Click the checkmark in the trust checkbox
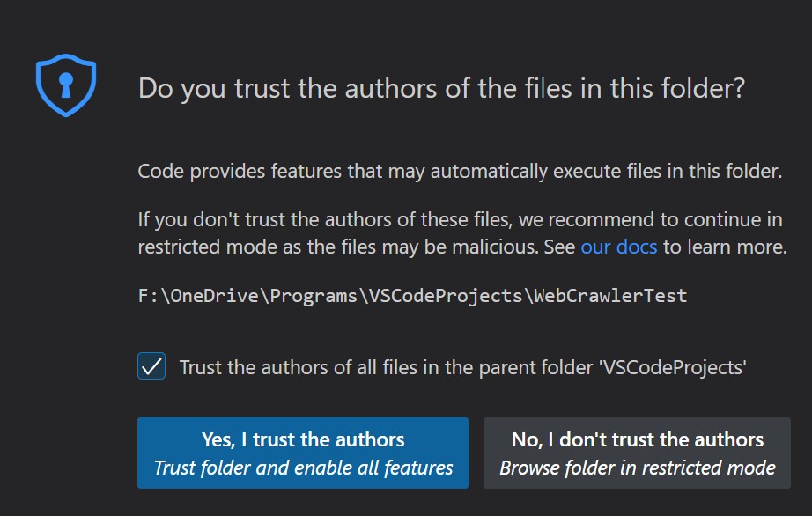This screenshot has width=812, height=516. pyautogui.click(x=151, y=366)
